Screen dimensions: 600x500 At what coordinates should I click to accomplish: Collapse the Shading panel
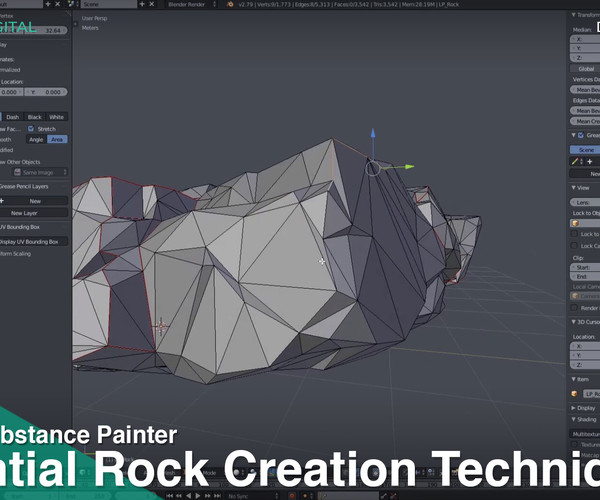(x=574, y=420)
